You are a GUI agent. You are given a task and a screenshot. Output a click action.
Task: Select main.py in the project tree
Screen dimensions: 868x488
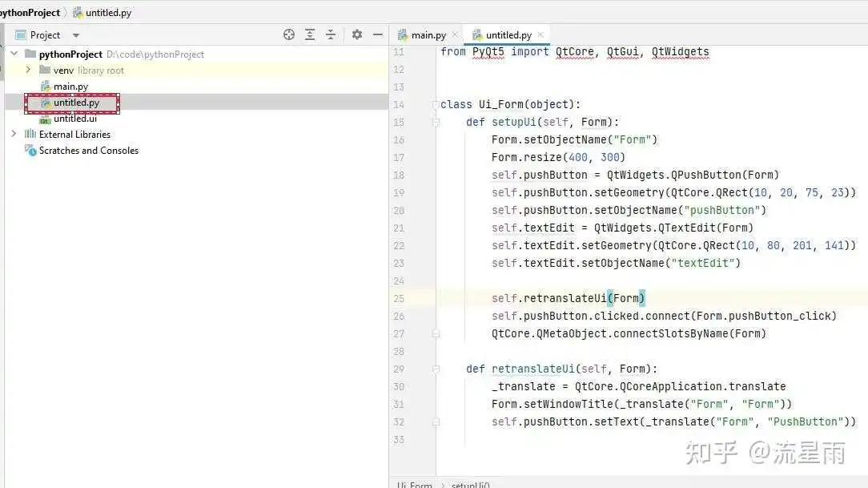pyautogui.click(x=70, y=87)
